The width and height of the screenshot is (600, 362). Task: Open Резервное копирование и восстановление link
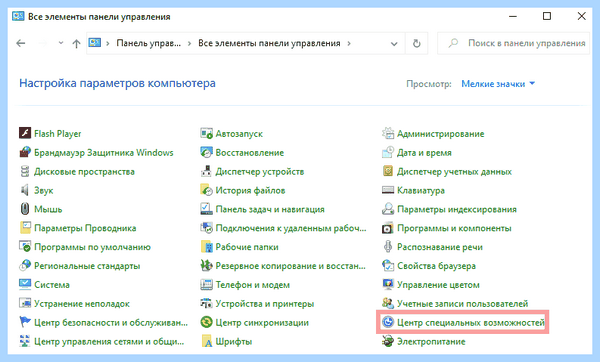(x=290, y=266)
